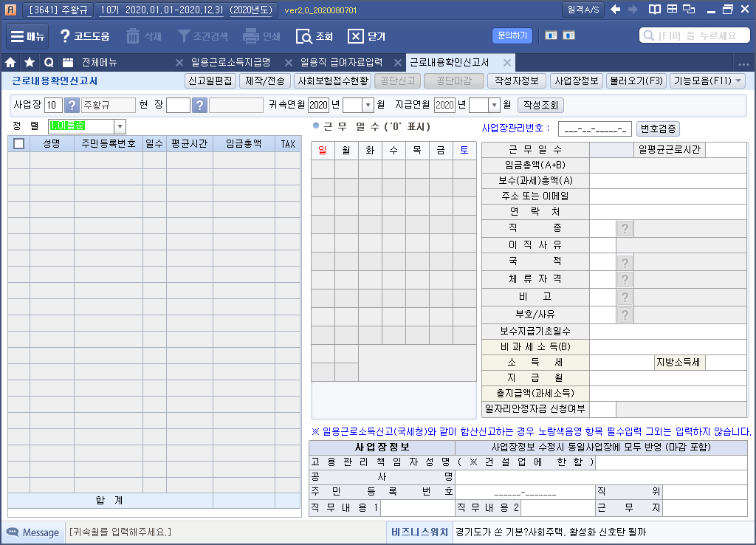Click the app logo icon in title bar
The width and height of the screenshot is (756, 545).
pos(10,9)
